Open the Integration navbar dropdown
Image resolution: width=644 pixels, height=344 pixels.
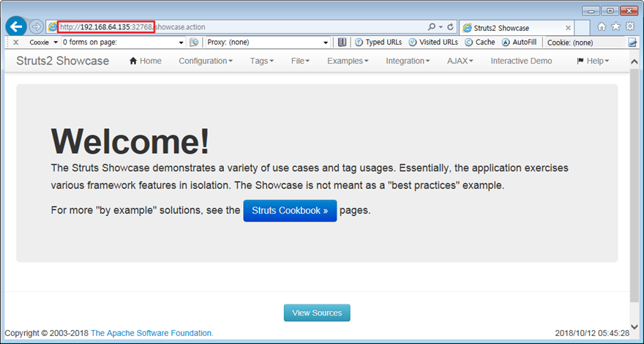coord(408,61)
